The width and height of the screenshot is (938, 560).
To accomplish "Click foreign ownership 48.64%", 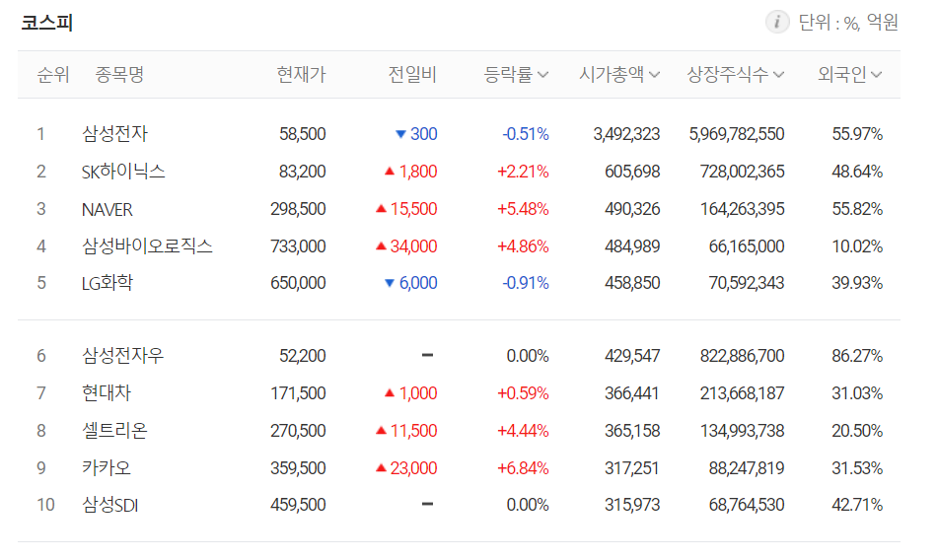I will tap(857, 172).
